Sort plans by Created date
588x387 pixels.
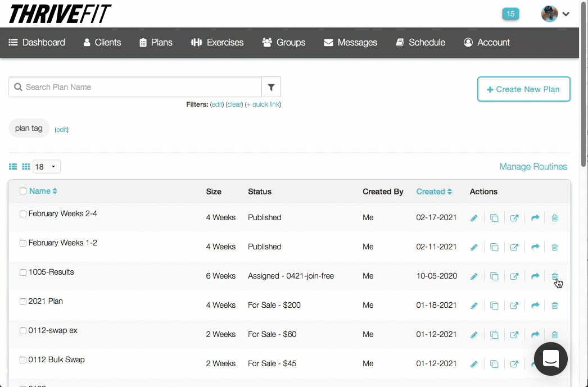434,192
